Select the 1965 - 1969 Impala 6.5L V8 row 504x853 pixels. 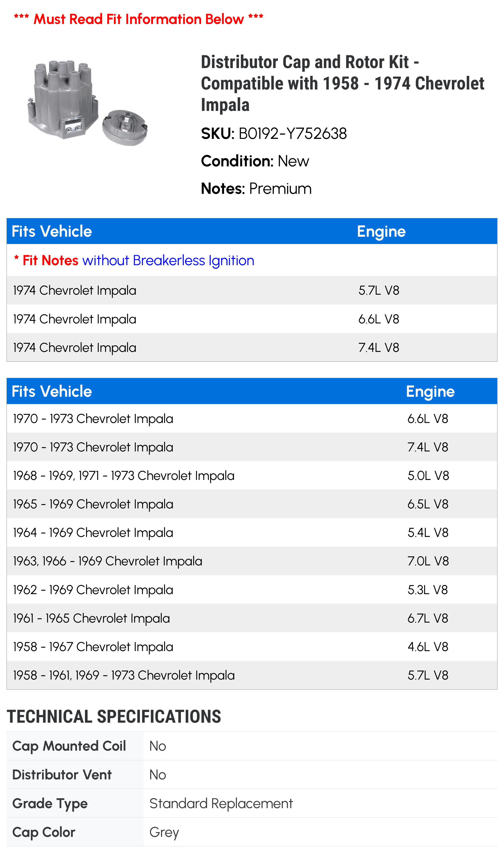click(x=252, y=504)
